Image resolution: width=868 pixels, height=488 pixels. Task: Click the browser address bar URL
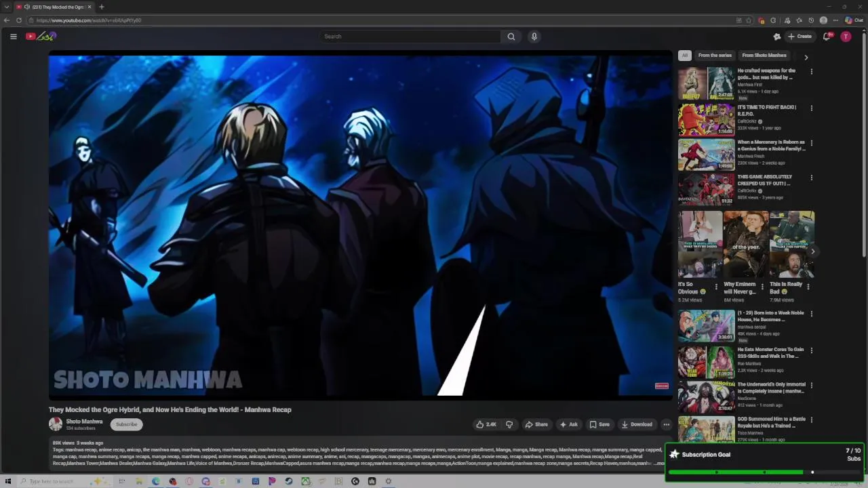[89, 20]
